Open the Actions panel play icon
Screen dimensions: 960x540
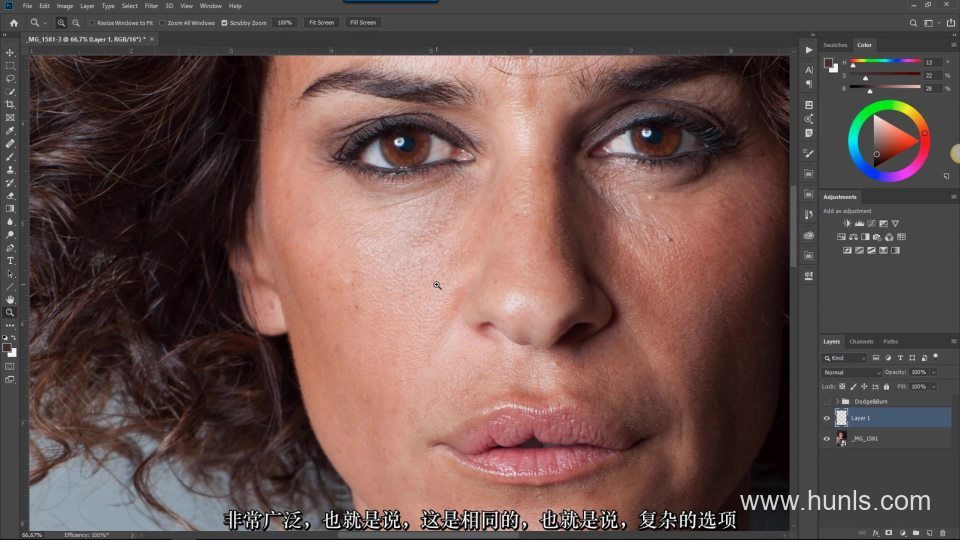[x=809, y=50]
